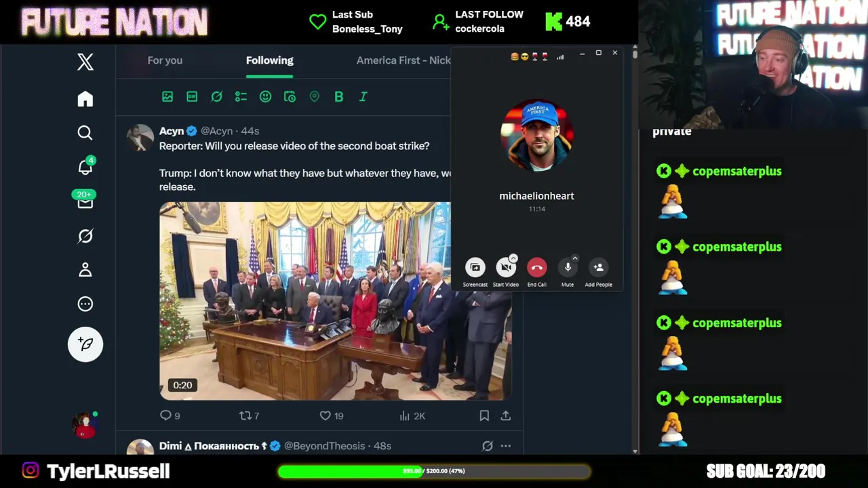Bookmark Acyn's post
The height and width of the screenshot is (488, 868).
click(484, 415)
